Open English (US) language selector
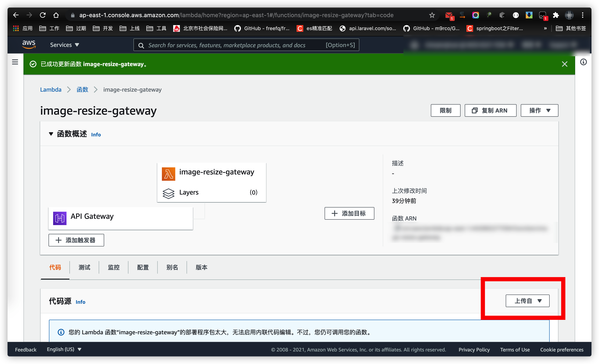The image size is (599, 364). pyautogui.click(x=64, y=349)
